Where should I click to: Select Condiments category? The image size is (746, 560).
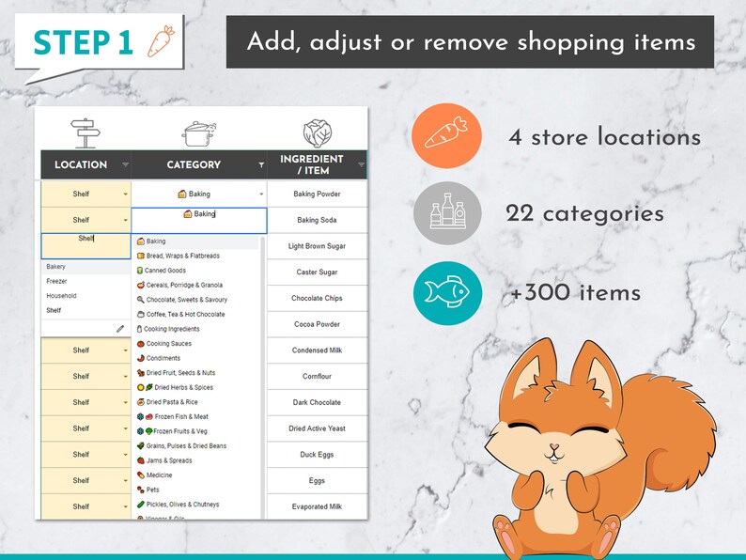pos(196,358)
